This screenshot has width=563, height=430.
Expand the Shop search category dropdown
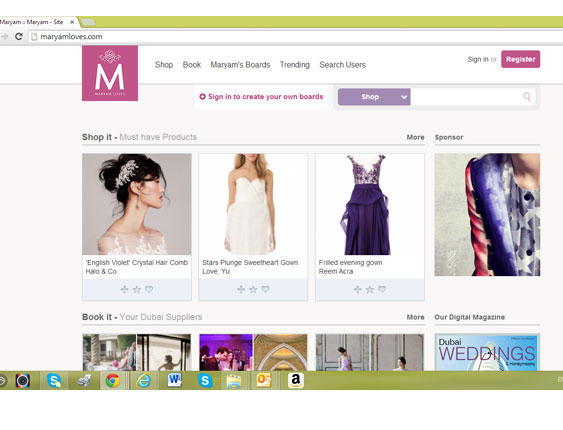tap(404, 97)
